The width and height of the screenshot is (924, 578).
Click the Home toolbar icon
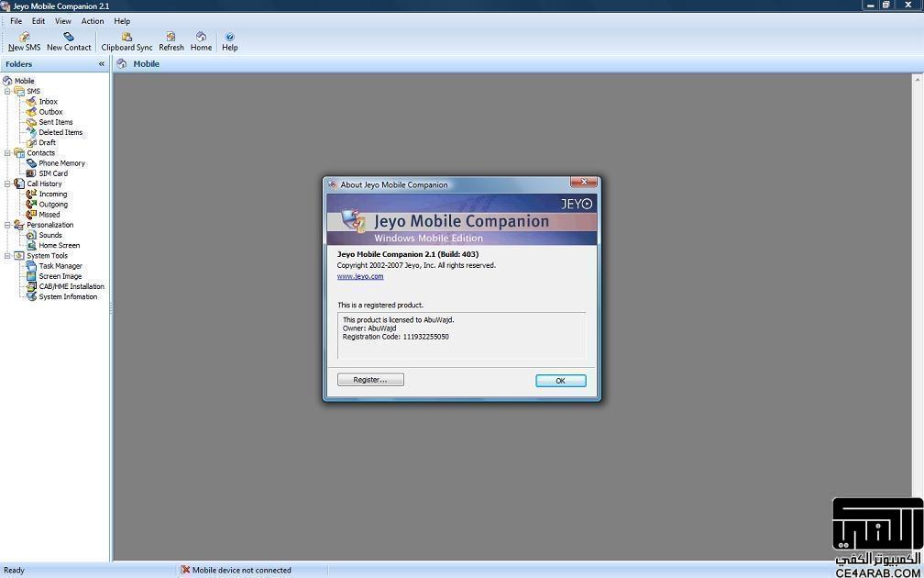[201, 37]
